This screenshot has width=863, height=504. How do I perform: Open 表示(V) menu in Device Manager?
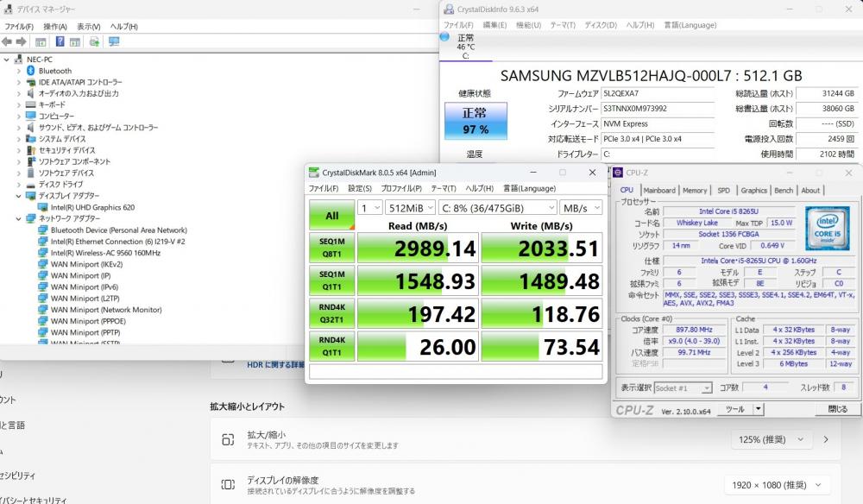[88, 27]
